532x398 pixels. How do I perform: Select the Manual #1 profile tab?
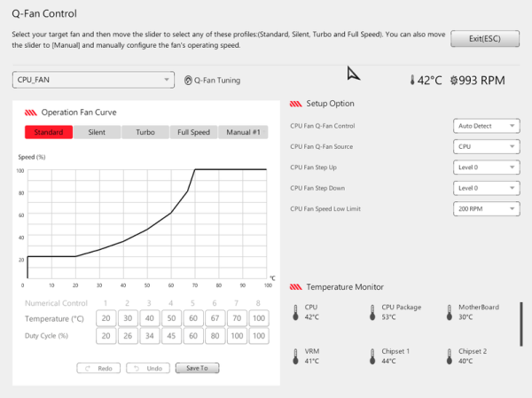(x=243, y=132)
